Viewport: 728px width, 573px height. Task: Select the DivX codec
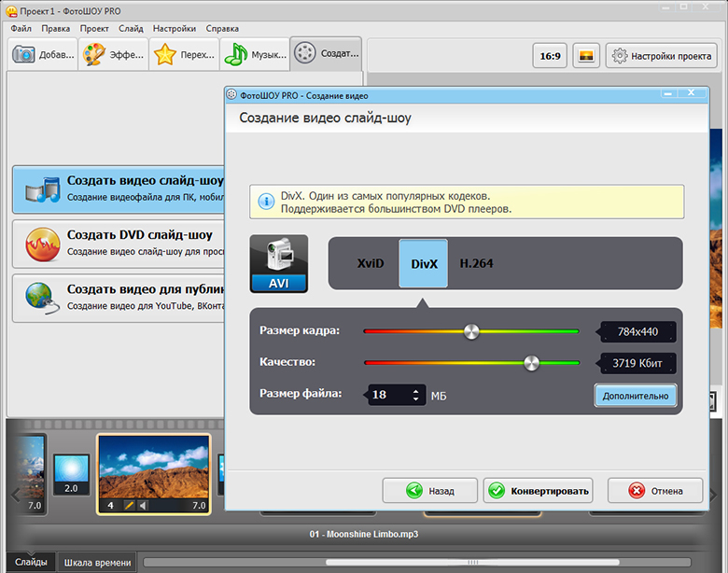pos(424,263)
